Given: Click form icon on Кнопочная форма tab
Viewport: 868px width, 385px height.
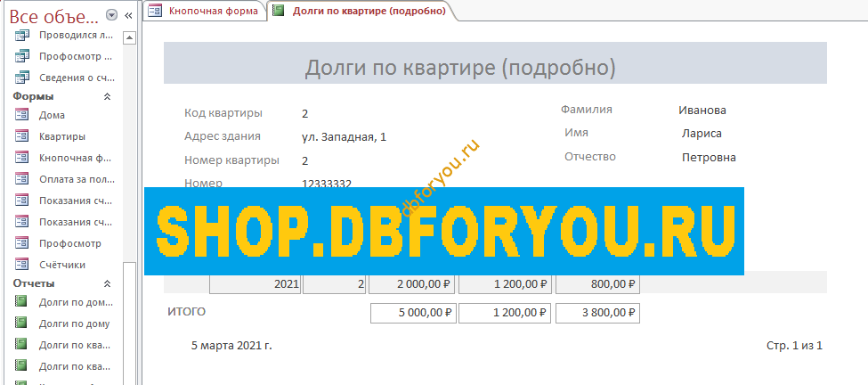Looking at the screenshot, I should click(x=156, y=11).
